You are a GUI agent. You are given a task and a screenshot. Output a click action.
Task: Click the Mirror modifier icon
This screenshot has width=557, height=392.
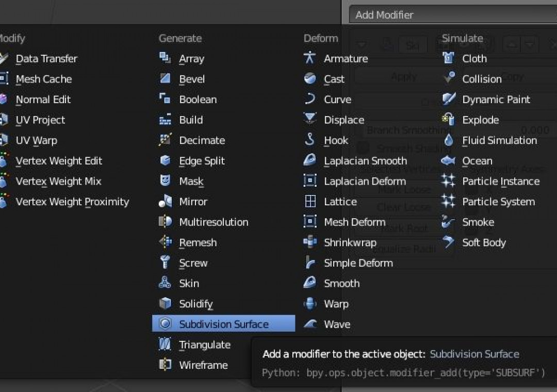pos(165,202)
